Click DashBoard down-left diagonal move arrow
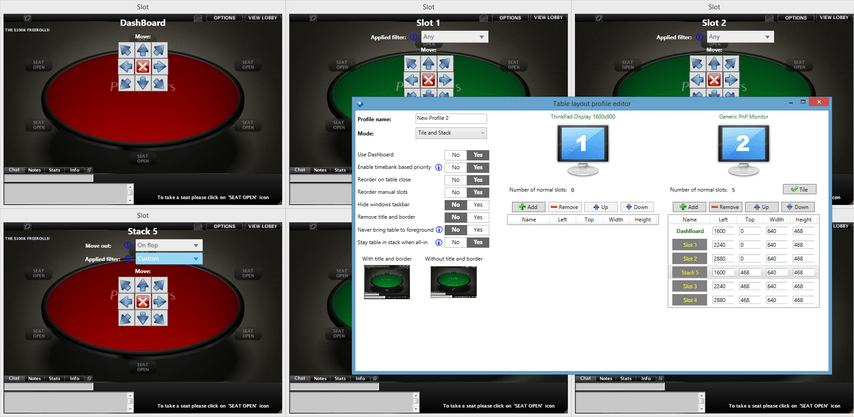854x417 pixels. (126, 83)
